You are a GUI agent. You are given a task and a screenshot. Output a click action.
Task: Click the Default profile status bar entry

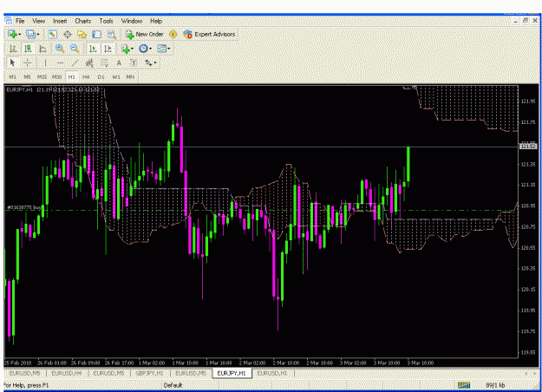[x=173, y=385]
